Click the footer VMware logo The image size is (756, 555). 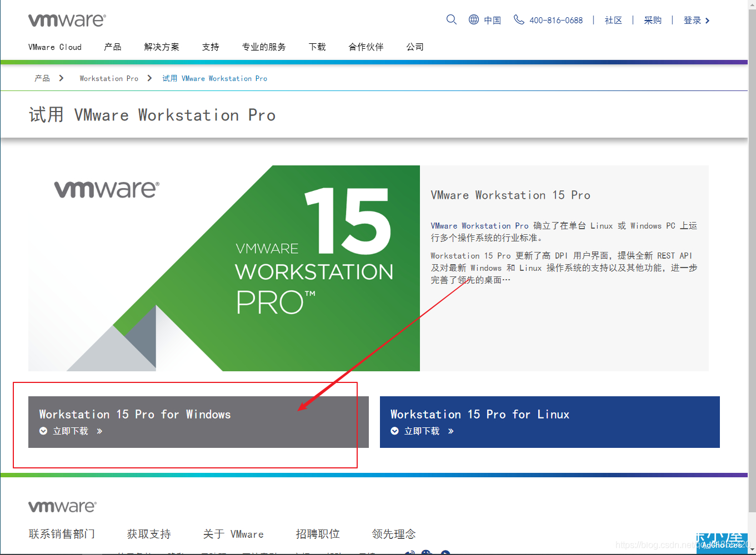click(x=62, y=506)
